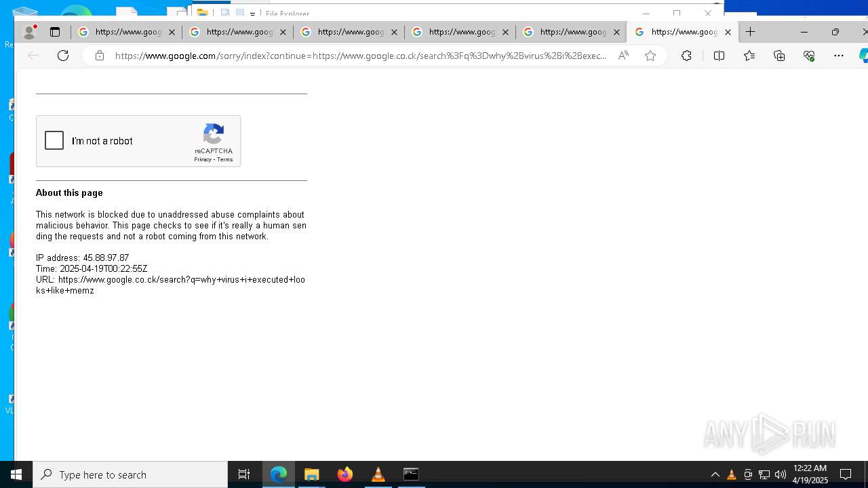View site information lock icon
This screenshot has height=488, width=868.
100,56
